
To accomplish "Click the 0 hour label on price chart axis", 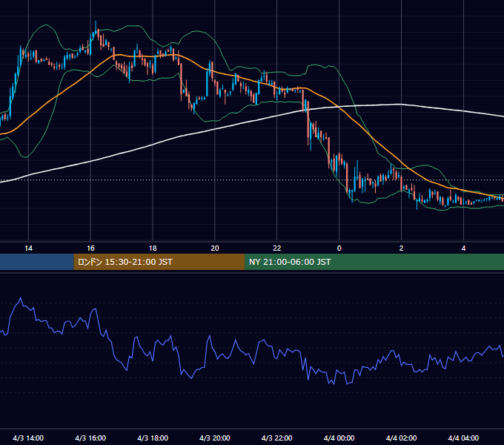I will point(339,248).
